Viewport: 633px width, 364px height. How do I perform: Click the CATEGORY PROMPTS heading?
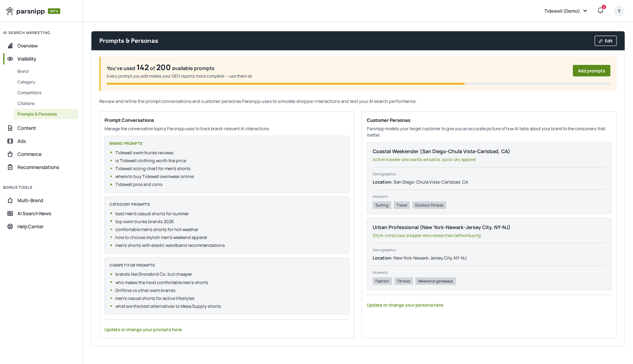[x=130, y=204]
